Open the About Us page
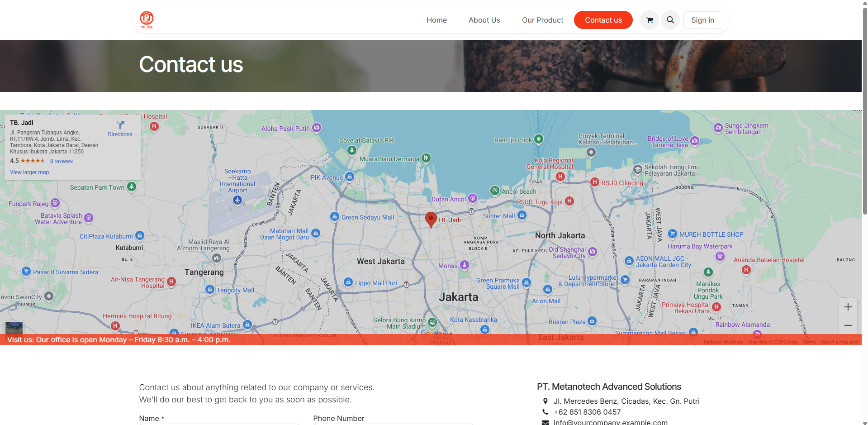Screen dimensions: 868x425 pyautogui.click(x=484, y=20)
